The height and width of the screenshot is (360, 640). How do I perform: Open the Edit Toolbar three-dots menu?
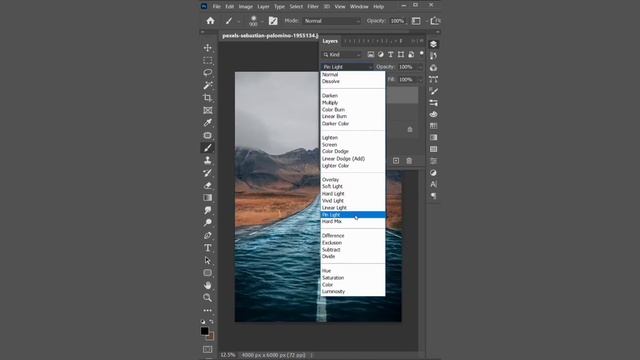pyautogui.click(x=207, y=311)
